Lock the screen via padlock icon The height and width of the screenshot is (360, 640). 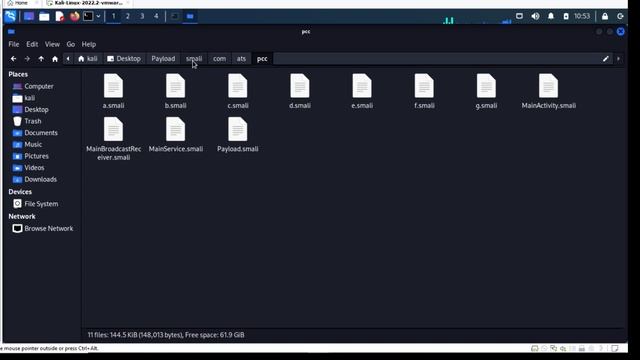[605, 16]
